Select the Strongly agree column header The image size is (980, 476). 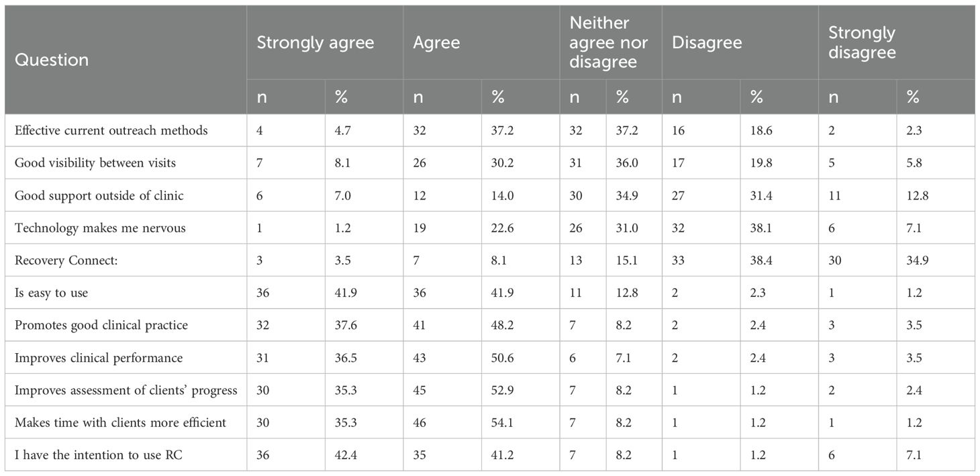point(315,43)
